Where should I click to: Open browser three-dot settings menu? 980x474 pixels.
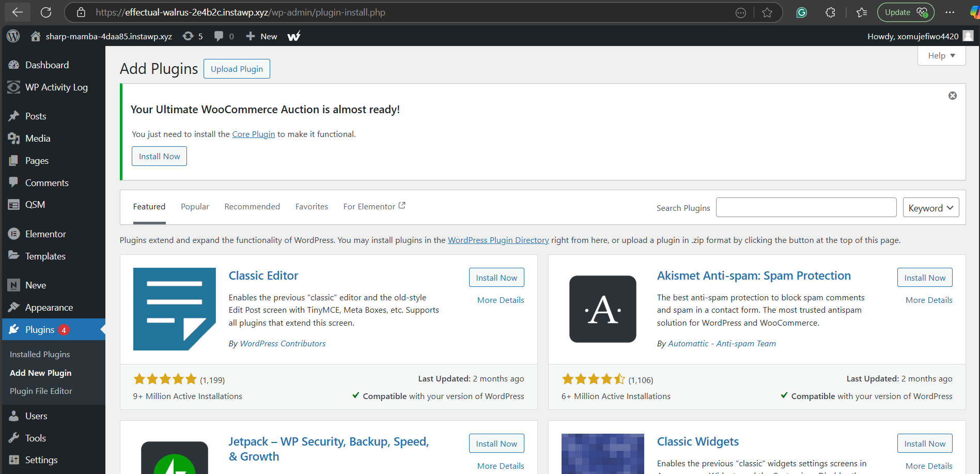(x=950, y=12)
